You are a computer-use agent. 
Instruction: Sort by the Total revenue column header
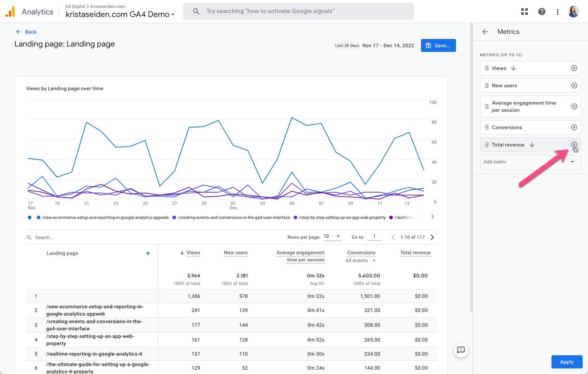pos(416,253)
